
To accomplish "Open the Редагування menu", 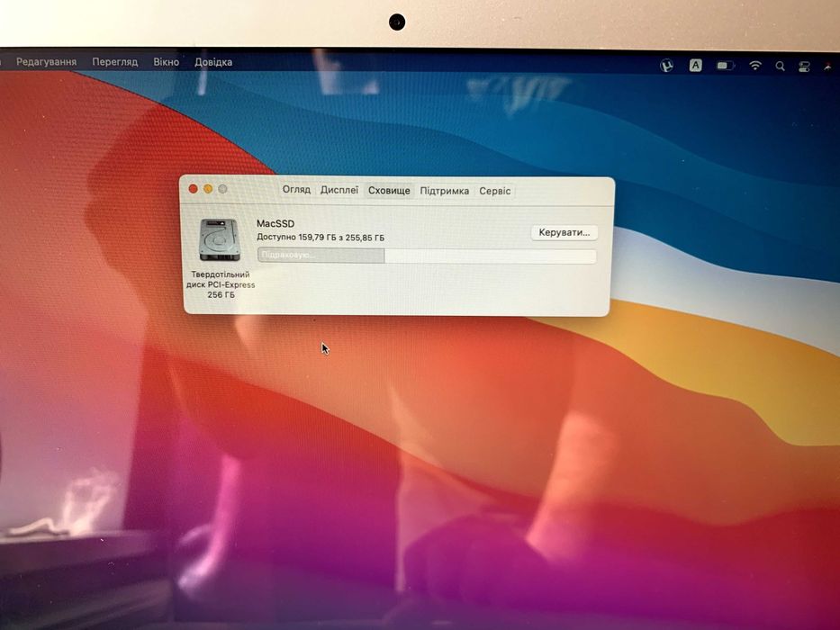I will (46, 62).
